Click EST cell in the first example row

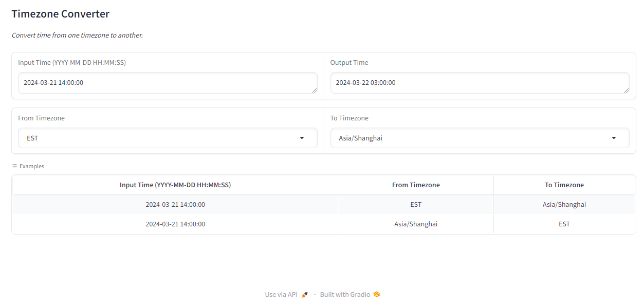pyautogui.click(x=416, y=205)
